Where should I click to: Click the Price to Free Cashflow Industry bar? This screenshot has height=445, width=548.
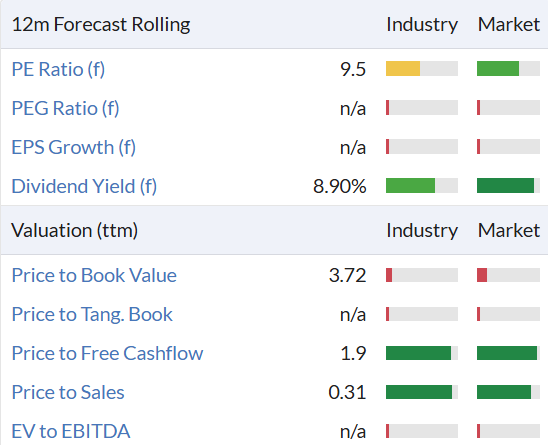tap(422, 353)
